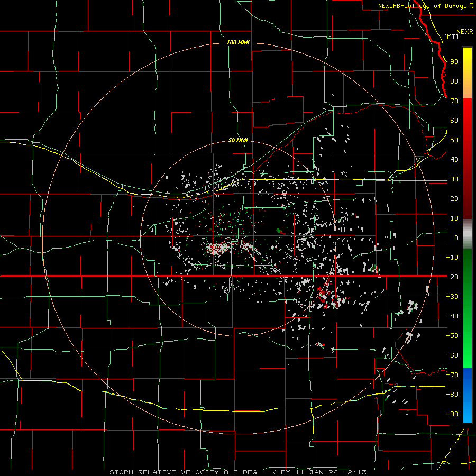Click the 60 value on velocity scale

point(454,120)
